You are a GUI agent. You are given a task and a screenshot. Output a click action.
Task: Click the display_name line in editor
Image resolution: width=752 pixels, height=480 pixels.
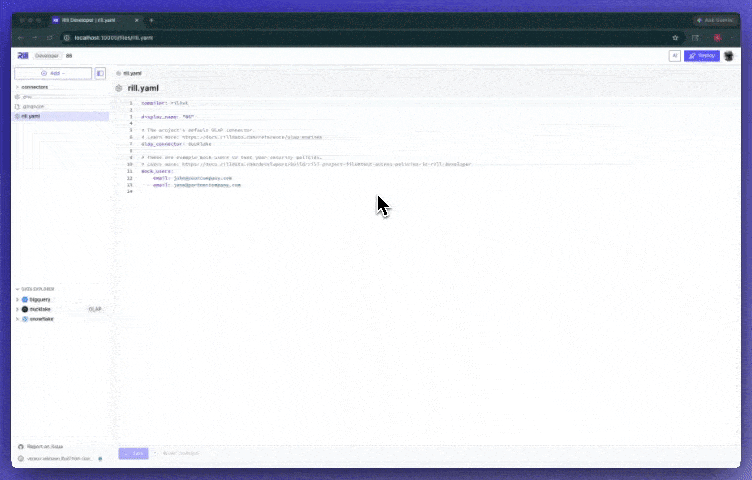[x=167, y=117]
